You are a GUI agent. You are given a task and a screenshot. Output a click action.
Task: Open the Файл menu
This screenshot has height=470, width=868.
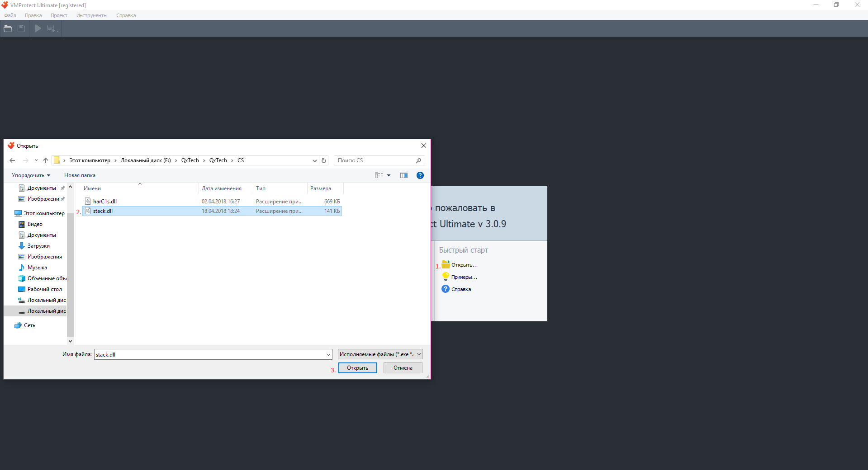(x=10, y=15)
